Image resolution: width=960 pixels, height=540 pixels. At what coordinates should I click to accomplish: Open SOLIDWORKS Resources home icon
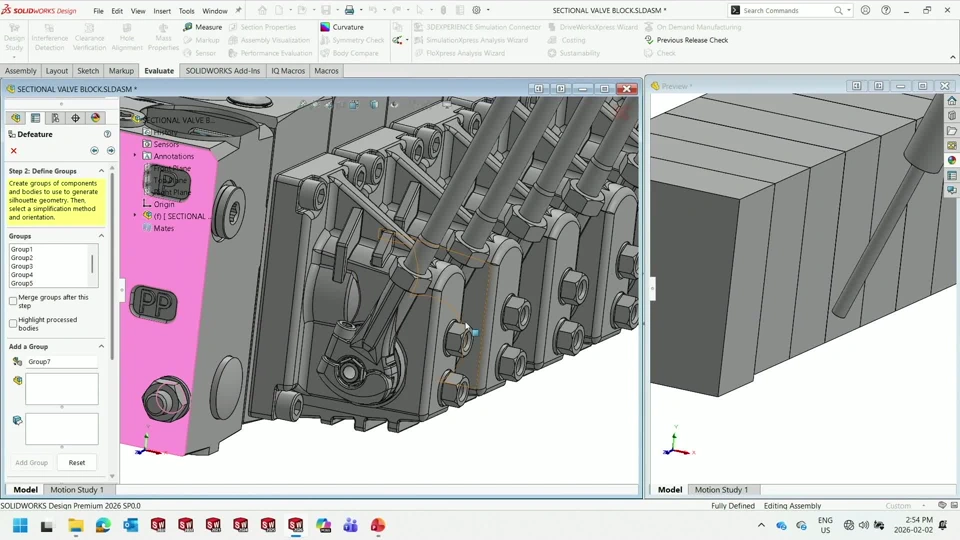pos(952,101)
